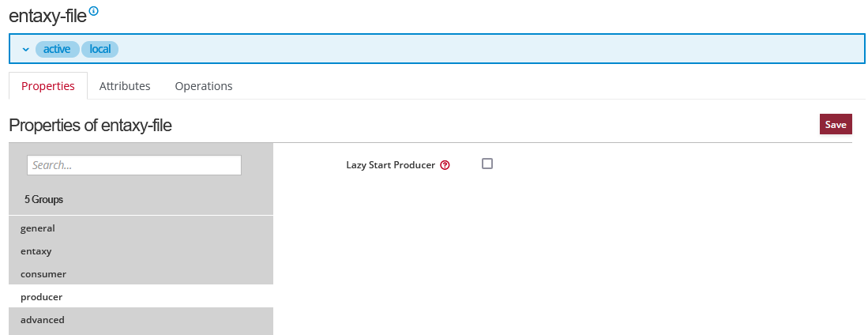Expand the status details chevron
The image size is (868, 335).
click(26, 49)
